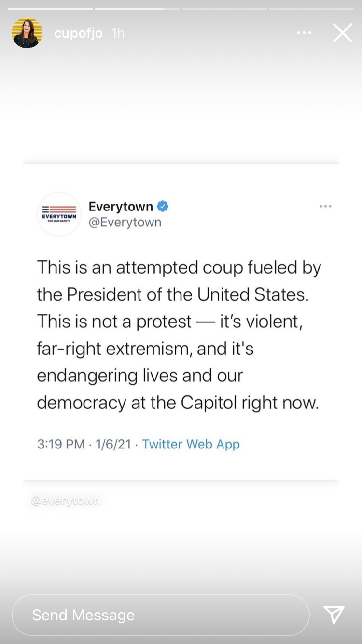The height and width of the screenshot is (644, 362).
Task: Go to the fourth story progress segment
Action: pyautogui.click(x=311, y=8)
